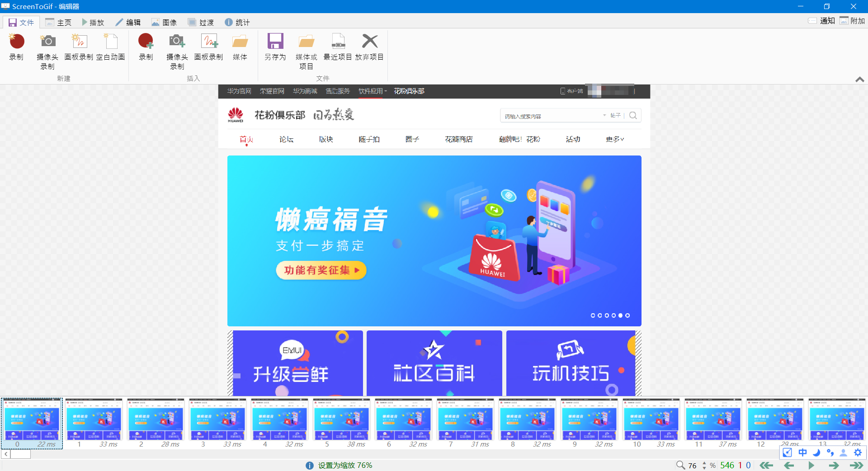Screen dimensions: 868x471
Task: Click the timeline scrollbar left arrow
Action: point(6,454)
